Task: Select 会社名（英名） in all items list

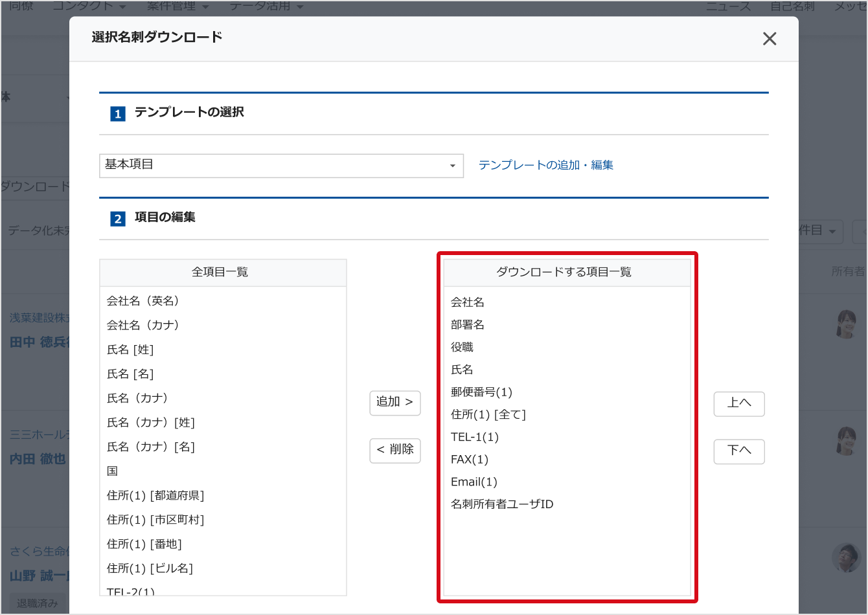Action: 143,301
